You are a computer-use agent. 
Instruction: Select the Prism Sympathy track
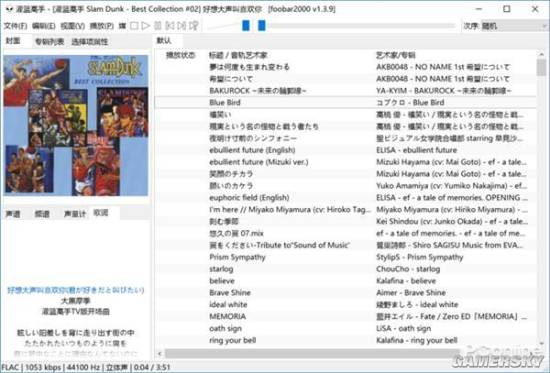(x=237, y=257)
